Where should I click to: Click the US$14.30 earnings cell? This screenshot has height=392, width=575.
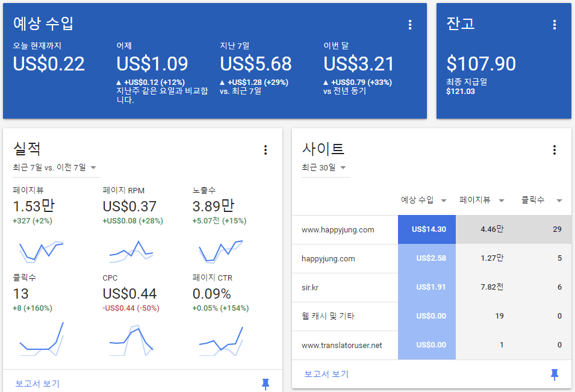point(427,230)
